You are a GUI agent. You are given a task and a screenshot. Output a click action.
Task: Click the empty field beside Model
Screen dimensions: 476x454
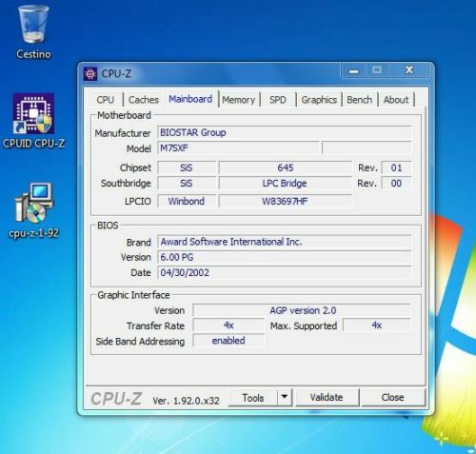367,148
